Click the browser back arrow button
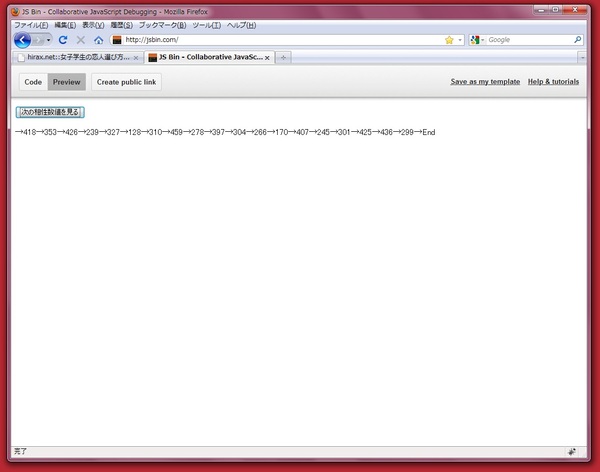The height and width of the screenshot is (472, 600). point(23,40)
